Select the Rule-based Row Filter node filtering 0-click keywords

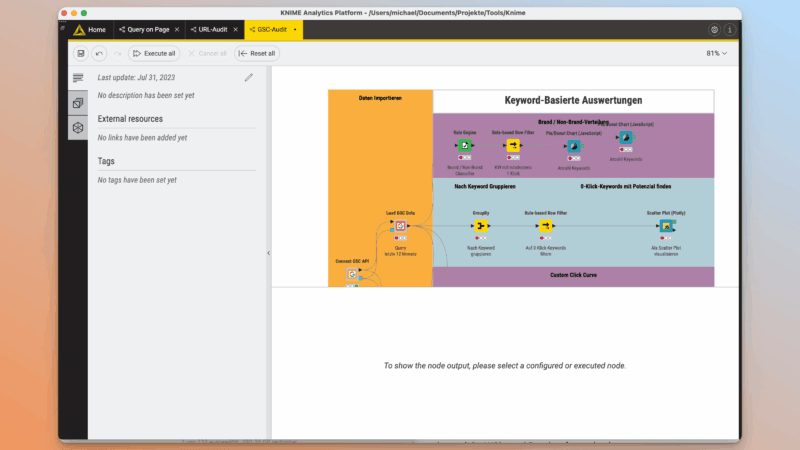[545, 226]
